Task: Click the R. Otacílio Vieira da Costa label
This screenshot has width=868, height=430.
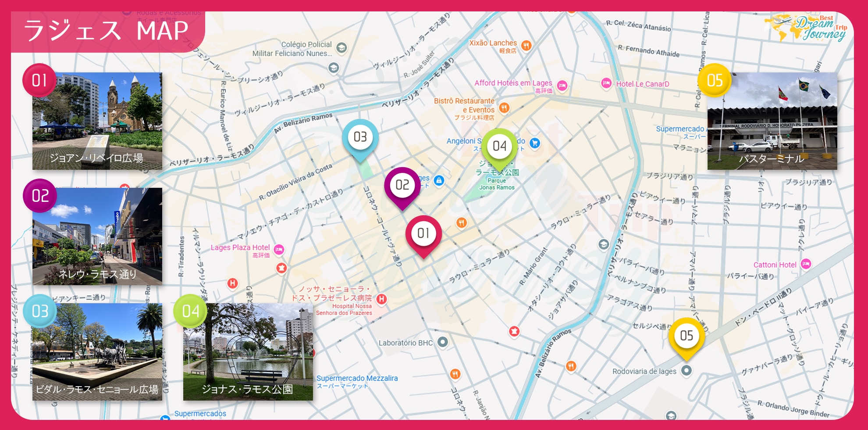Action: point(295,182)
